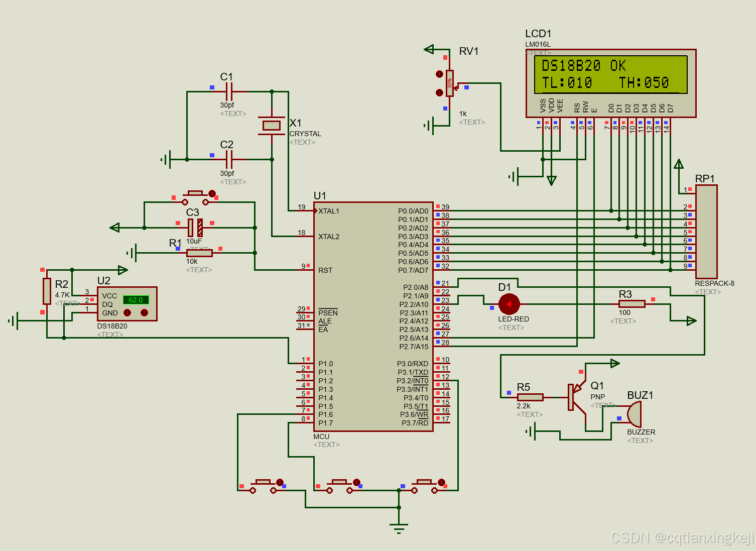The height and width of the screenshot is (551, 756).
Task: Click the R1 10k resistor body
Action: tap(199, 253)
